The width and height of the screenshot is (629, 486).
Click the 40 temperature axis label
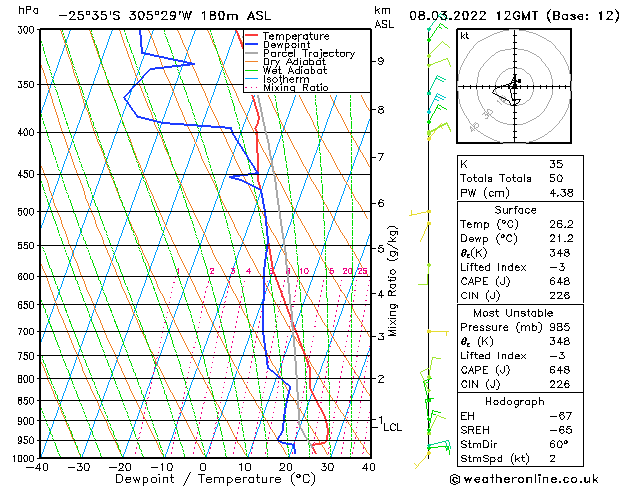369,467
